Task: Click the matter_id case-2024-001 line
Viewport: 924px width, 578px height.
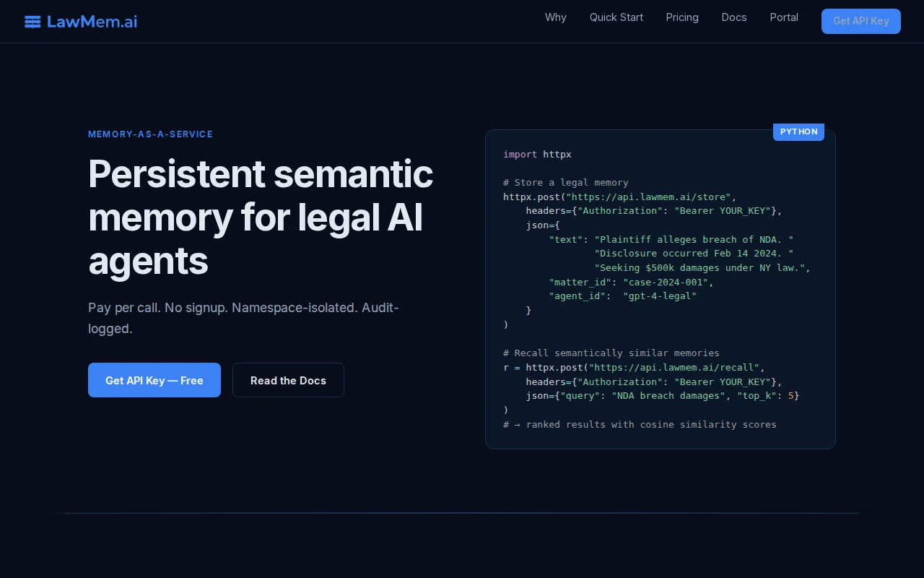Action: 631,282
